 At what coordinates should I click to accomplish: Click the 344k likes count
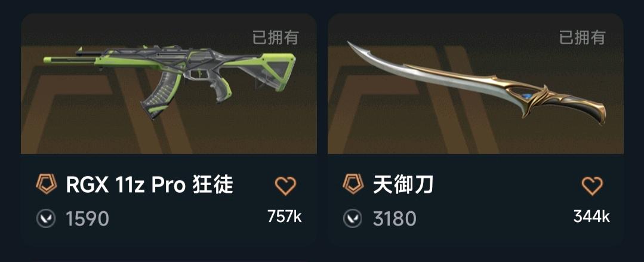[592, 216]
